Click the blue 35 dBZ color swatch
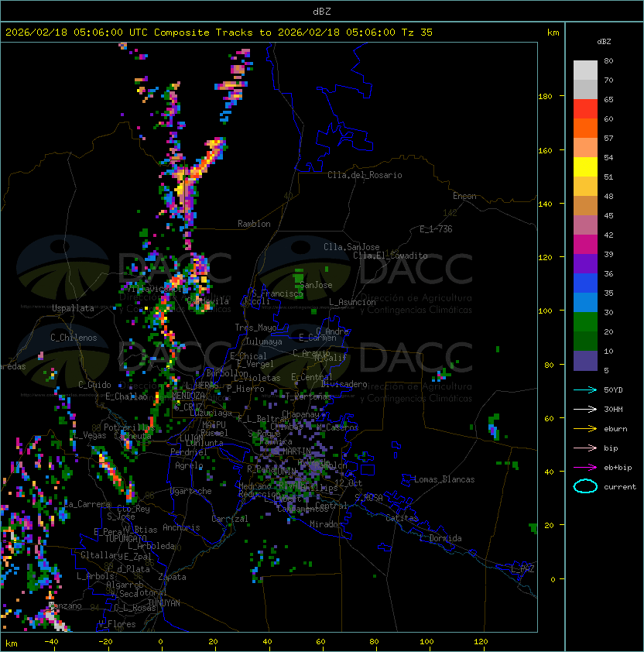 (x=585, y=283)
